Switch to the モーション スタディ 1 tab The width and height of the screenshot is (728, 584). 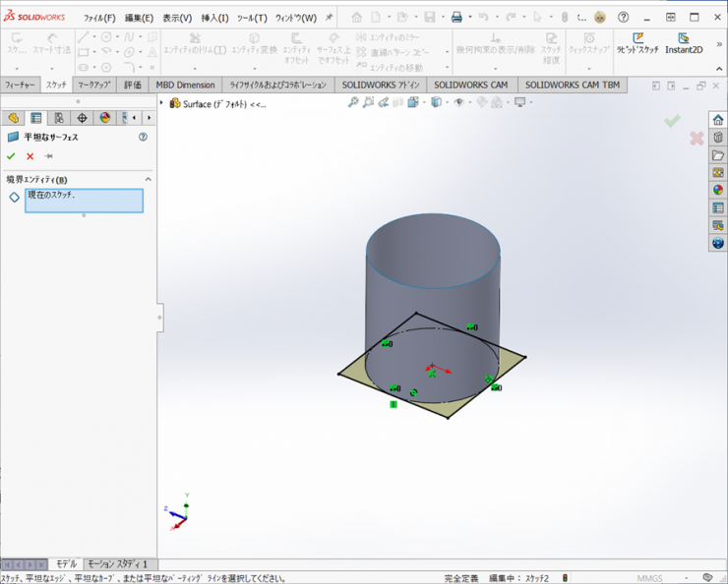coord(117,564)
